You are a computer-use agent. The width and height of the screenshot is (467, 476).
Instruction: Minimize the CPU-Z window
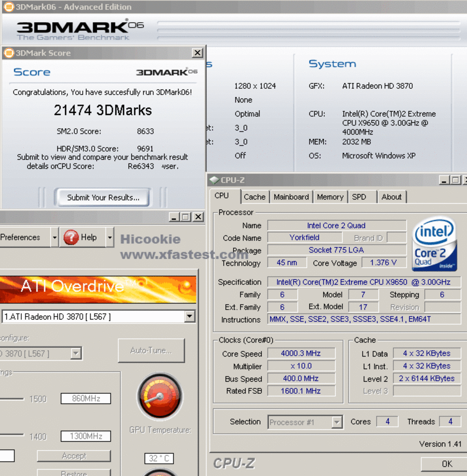[x=444, y=180]
